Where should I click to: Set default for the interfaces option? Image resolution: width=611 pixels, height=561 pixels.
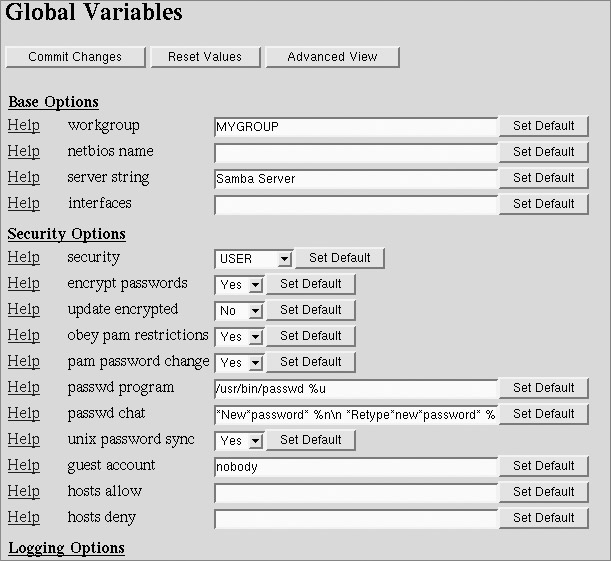[x=544, y=204]
